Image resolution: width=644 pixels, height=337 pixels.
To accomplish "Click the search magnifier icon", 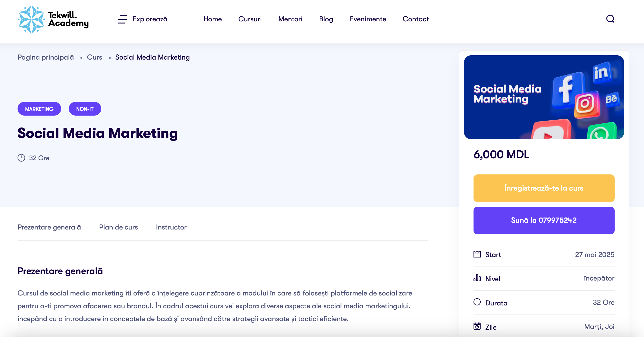I will pyautogui.click(x=610, y=19).
